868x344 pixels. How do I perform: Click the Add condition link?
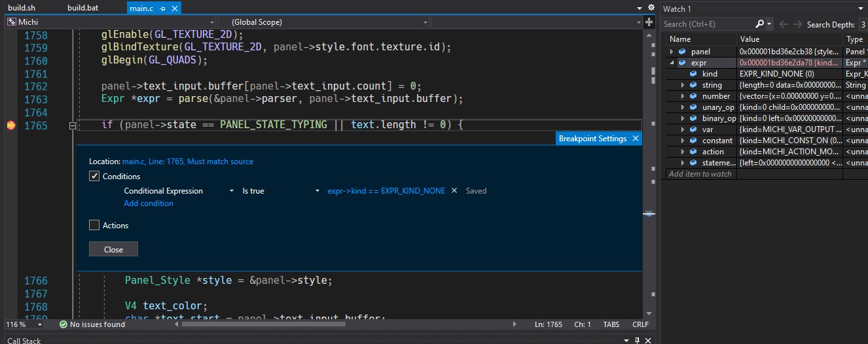point(149,203)
